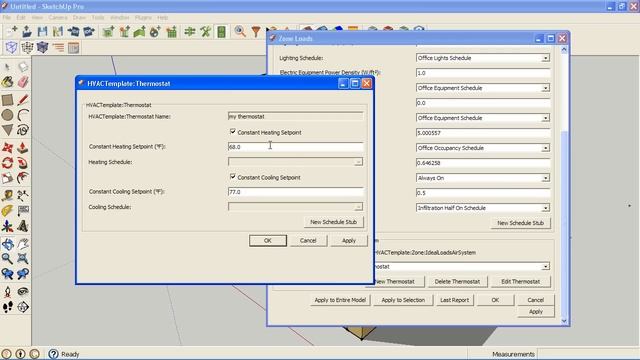Click the Save As toolbar icon
Viewport: 640px width, 360px height.
(58, 31)
